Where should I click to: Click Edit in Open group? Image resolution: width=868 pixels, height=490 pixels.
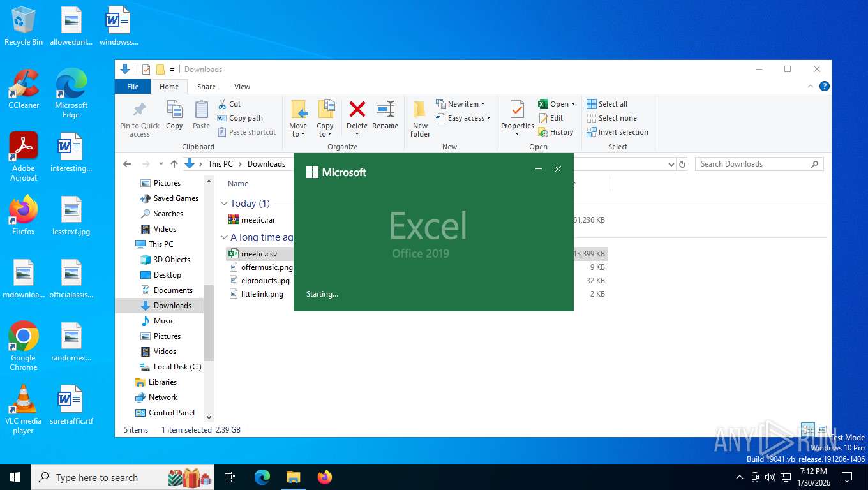click(551, 118)
